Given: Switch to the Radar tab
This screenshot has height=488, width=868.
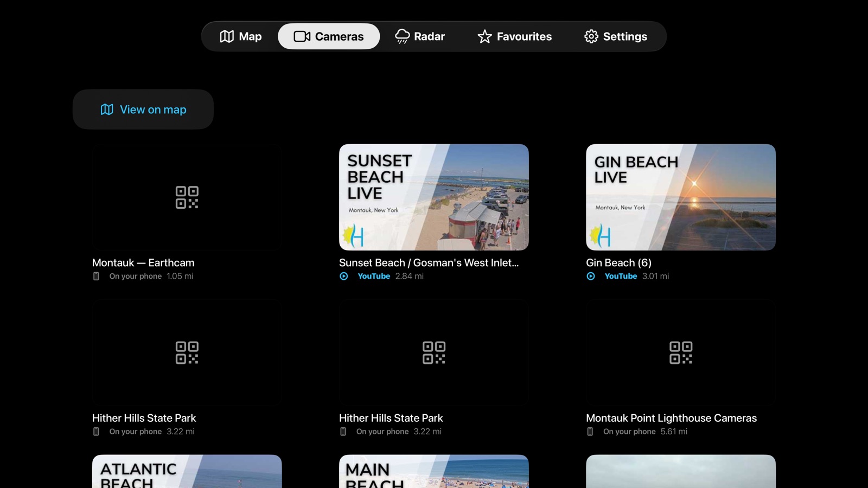Looking at the screenshot, I should (x=420, y=36).
